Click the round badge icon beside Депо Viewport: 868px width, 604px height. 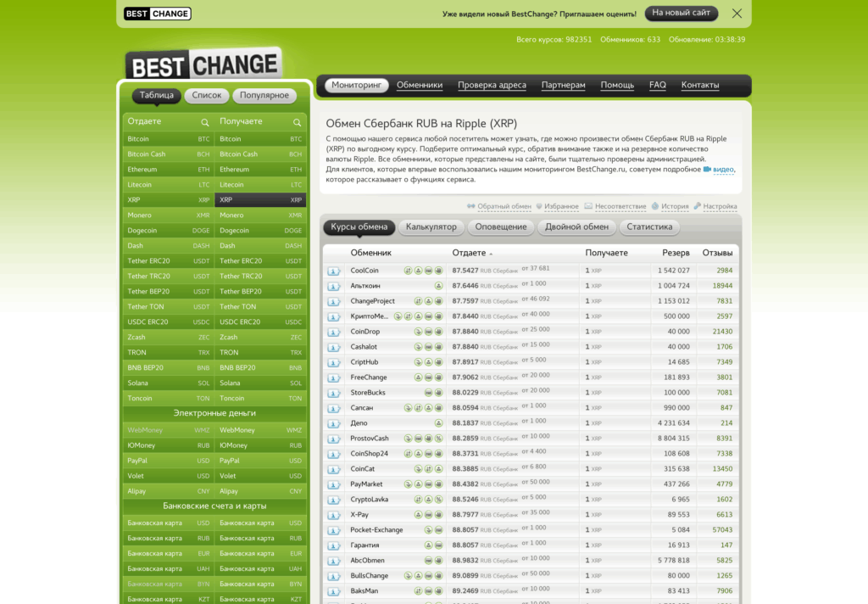(x=438, y=423)
